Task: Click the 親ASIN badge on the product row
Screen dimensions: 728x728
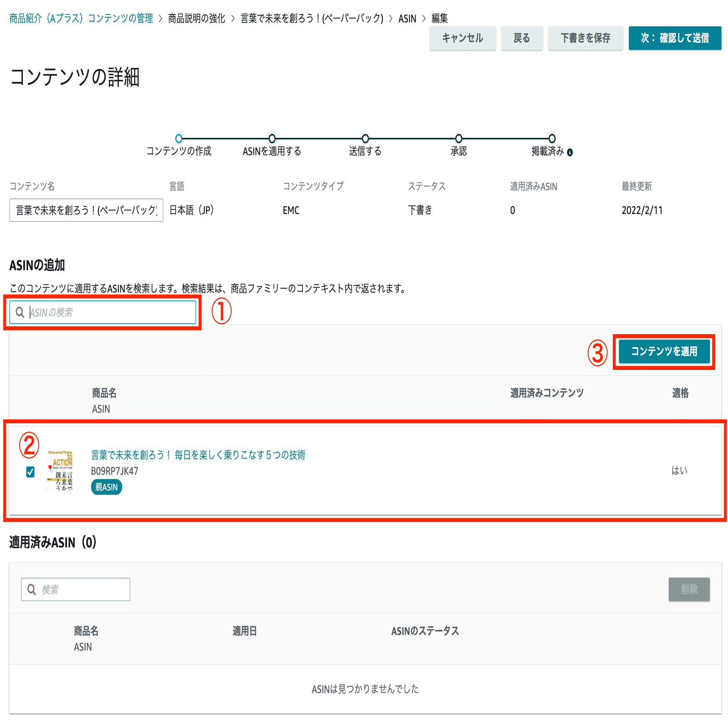Action: 106,487
